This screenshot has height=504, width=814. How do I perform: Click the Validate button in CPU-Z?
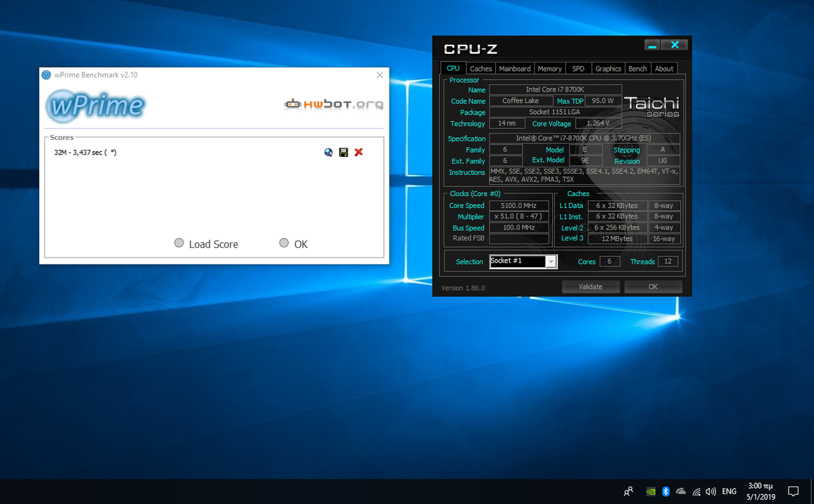[591, 287]
